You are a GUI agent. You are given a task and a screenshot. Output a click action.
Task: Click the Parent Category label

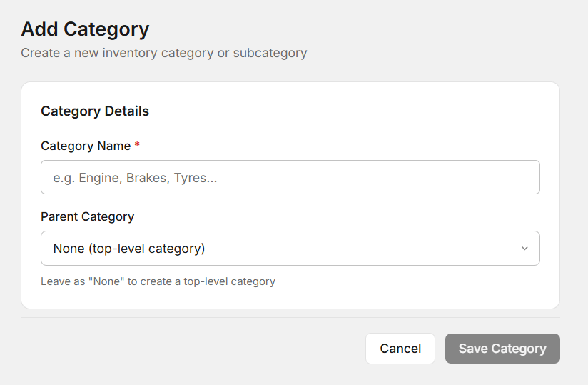click(x=87, y=216)
